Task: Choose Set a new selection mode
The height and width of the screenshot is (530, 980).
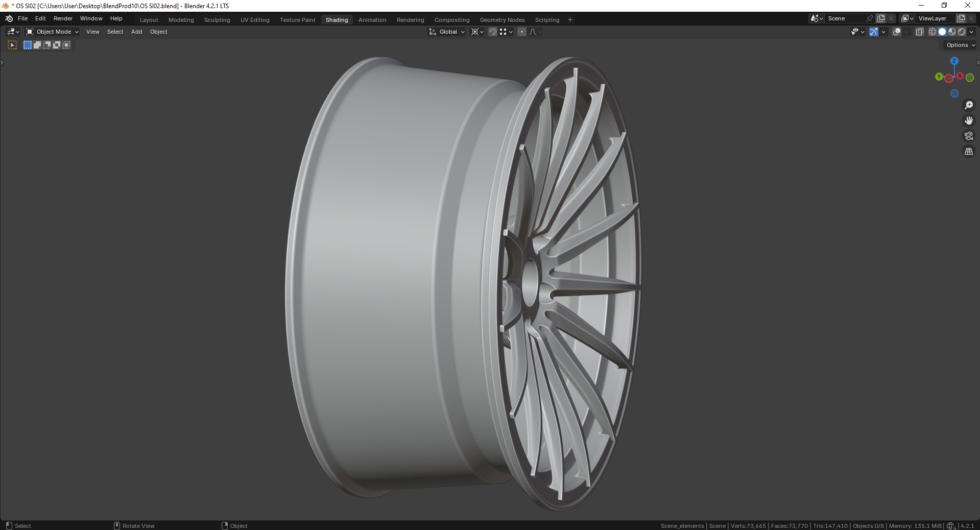Action: 28,45
